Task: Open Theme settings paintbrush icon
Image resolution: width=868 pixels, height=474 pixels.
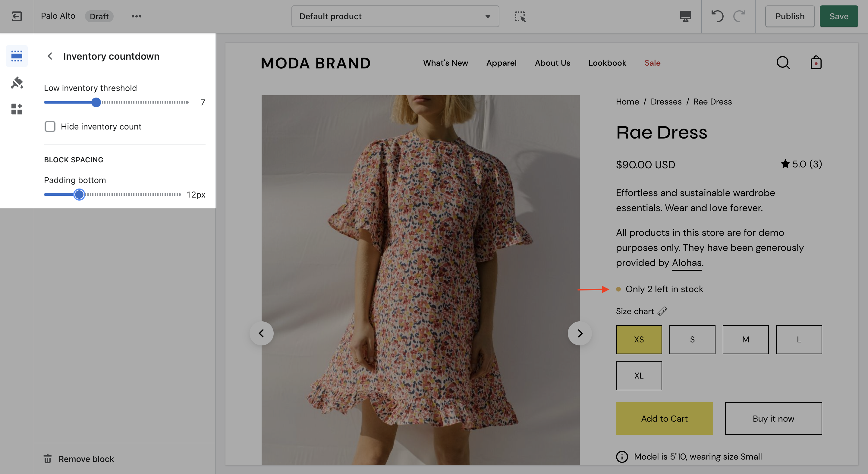Action: click(17, 83)
